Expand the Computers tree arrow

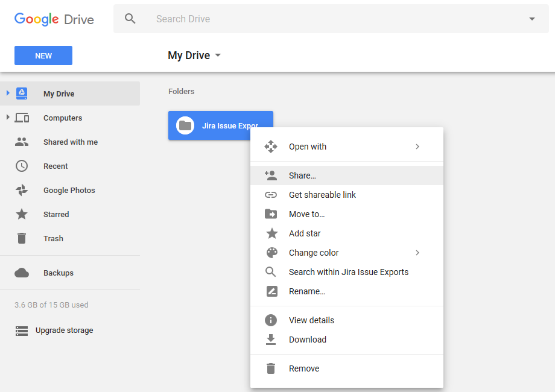pos(8,117)
